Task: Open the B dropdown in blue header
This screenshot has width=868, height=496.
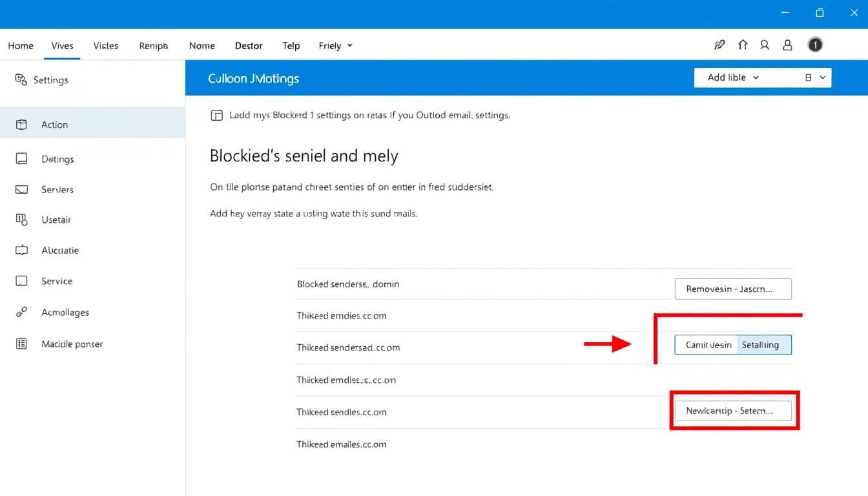Action: (814, 77)
